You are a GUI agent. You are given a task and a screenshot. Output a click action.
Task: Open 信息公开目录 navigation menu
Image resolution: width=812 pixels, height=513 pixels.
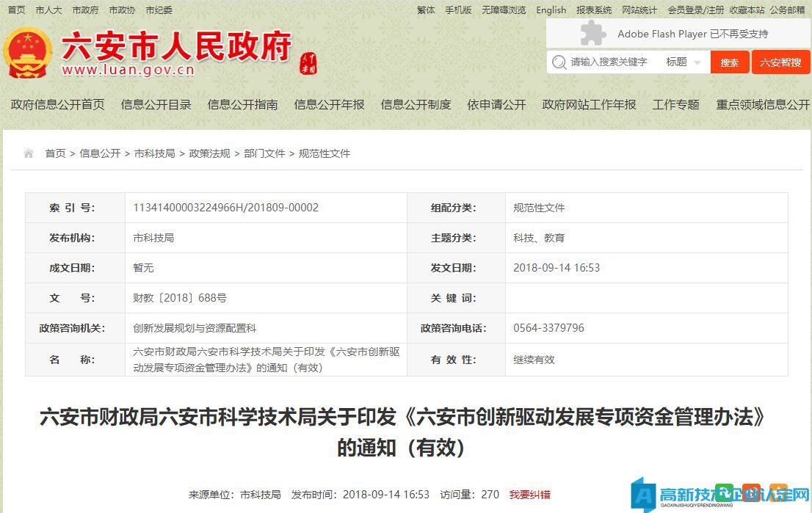click(156, 105)
